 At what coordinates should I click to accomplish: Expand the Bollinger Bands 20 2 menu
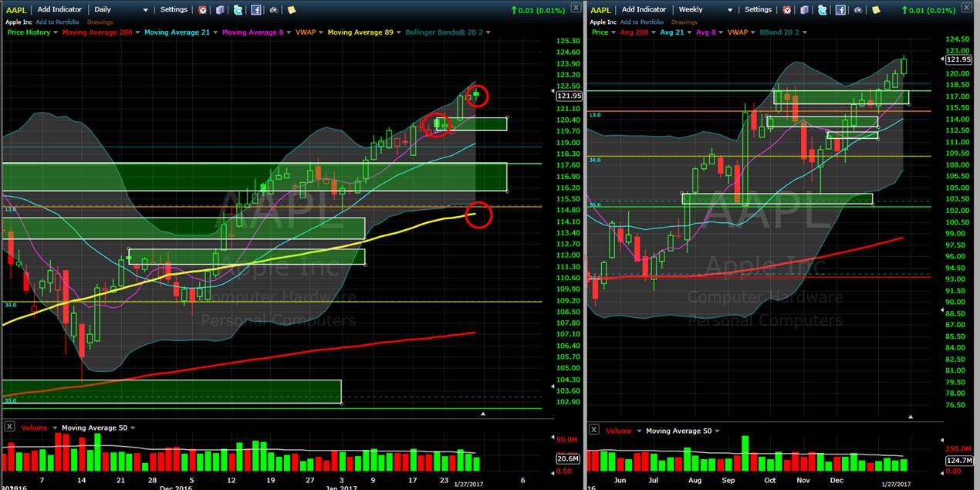tap(488, 32)
